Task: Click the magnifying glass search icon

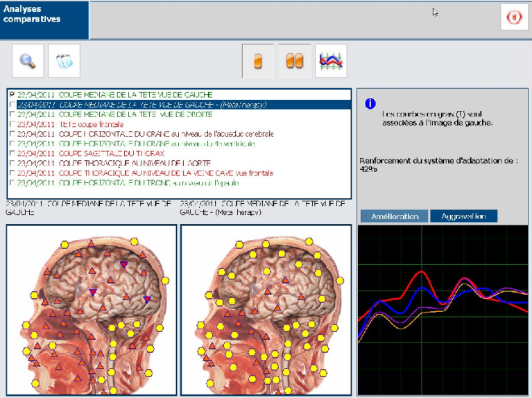Action: (28, 61)
